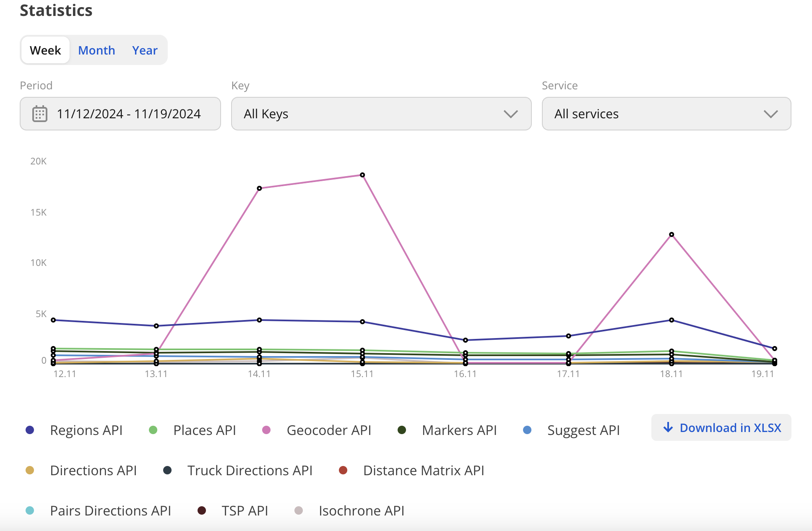Screen dimensions: 812x531
Task: Toggle Distance Matrix API series label
Action: pos(424,470)
